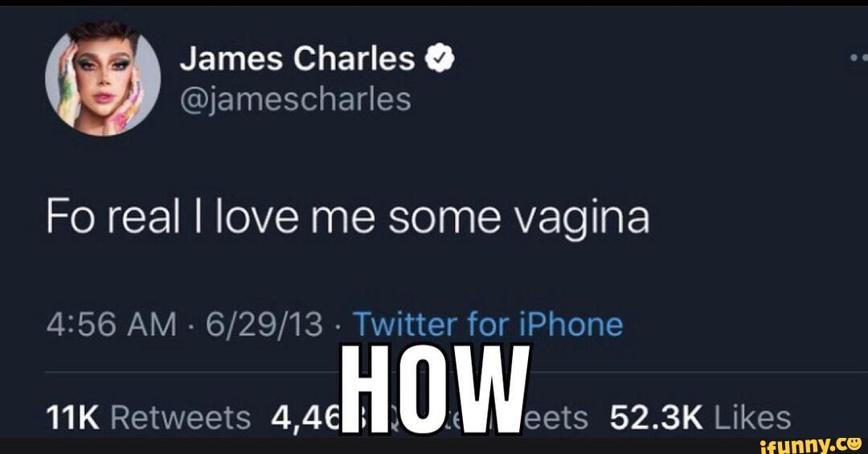Open the partially hidden Quote Tweets count
Viewport: 868px width, 454px height.
(305, 418)
